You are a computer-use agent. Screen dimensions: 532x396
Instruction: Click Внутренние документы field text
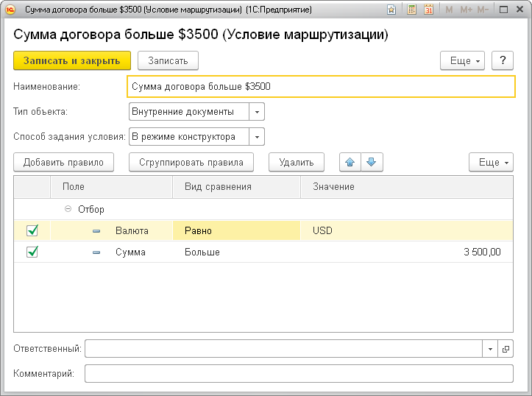183,112
